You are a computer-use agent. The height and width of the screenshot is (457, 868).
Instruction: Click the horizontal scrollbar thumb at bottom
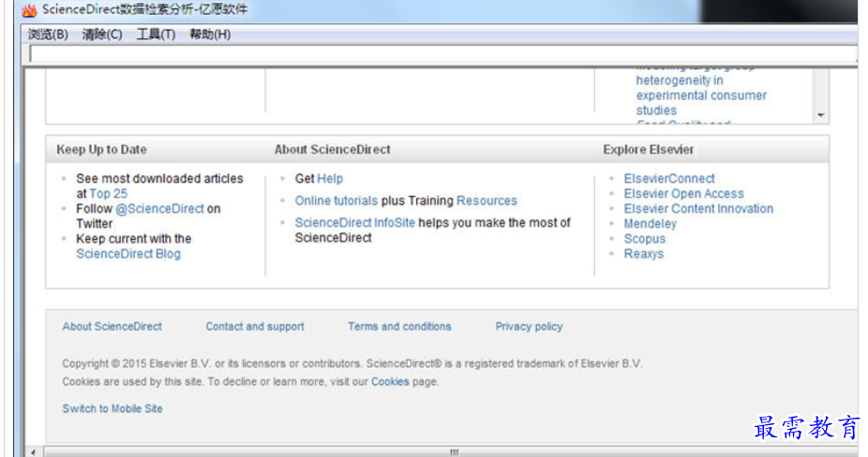pyautogui.click(x=451, y=452)
